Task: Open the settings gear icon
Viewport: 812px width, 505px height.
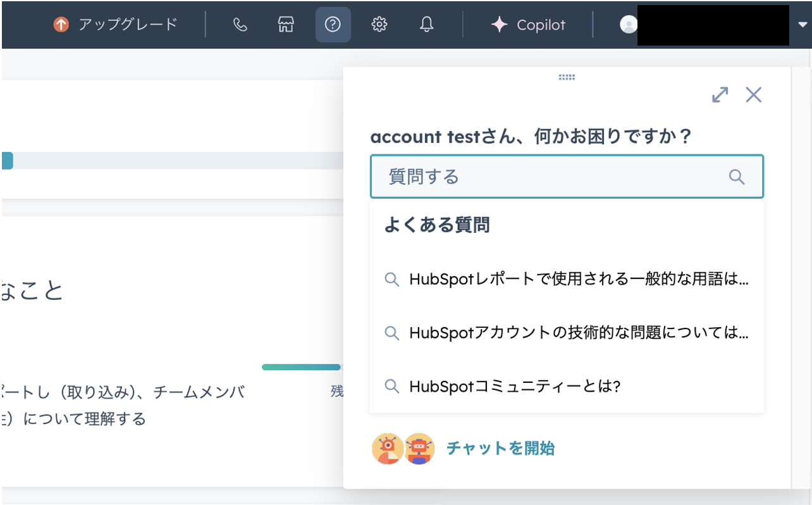Action: point(379,25)
